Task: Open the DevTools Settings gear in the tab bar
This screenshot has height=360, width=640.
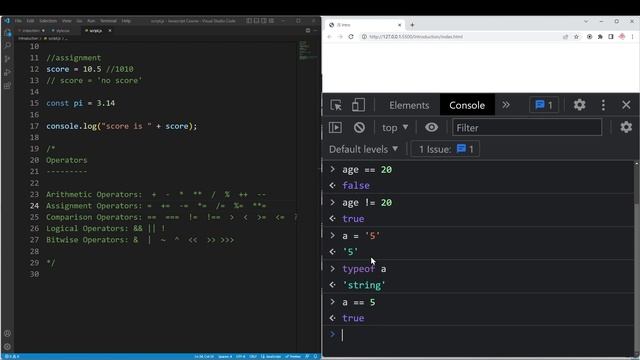Action: tap(579, 105)
